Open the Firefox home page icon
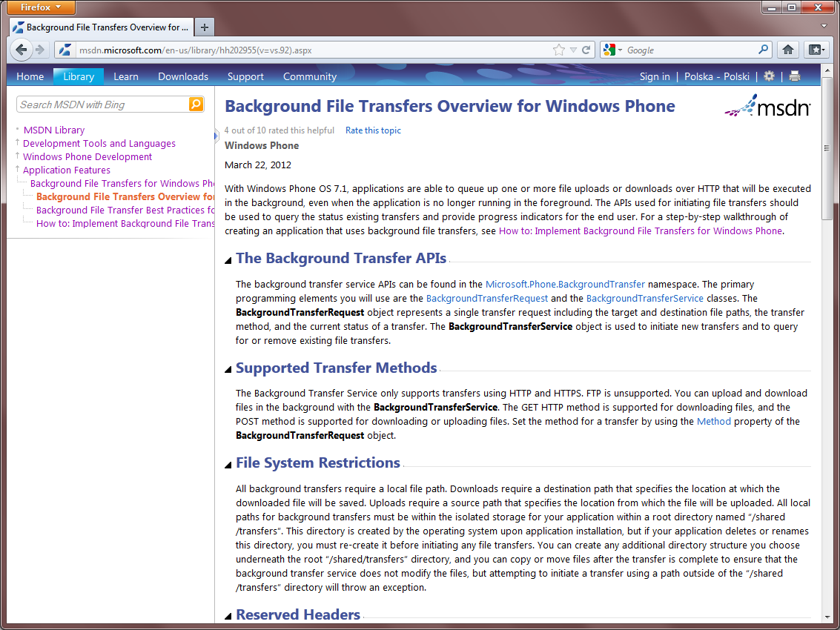 [x=787, y=50]
